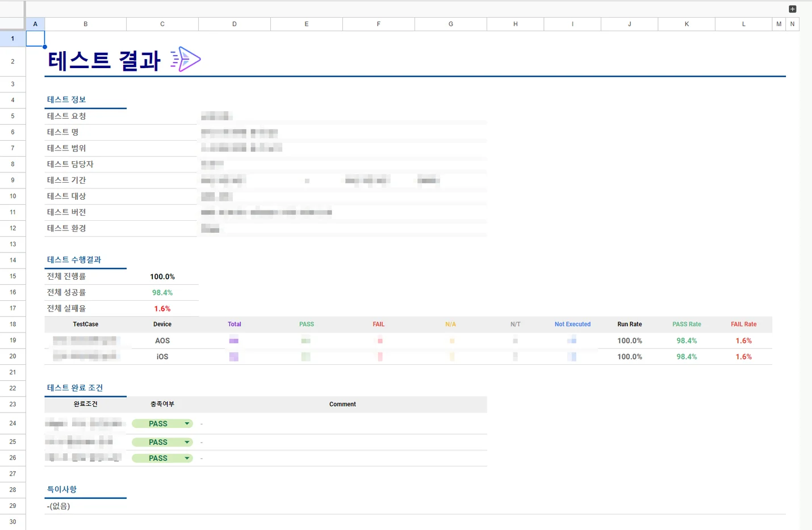Select column N header
The width and height of the screenshot is (812, 530).
[x=792, y=24]
